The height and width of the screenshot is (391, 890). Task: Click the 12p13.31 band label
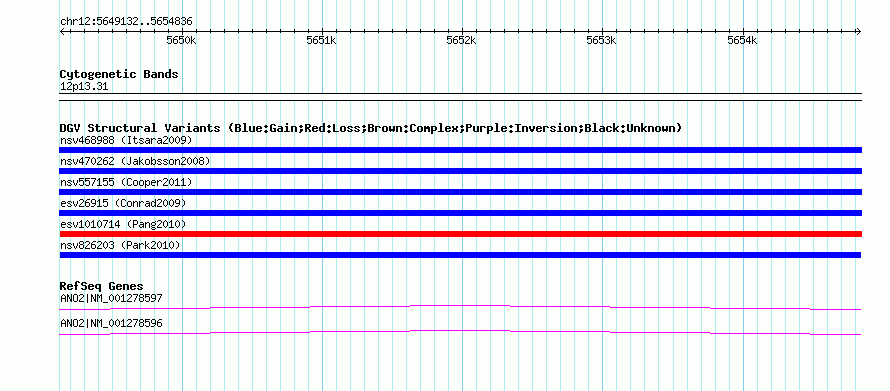(x=83, y=87)
